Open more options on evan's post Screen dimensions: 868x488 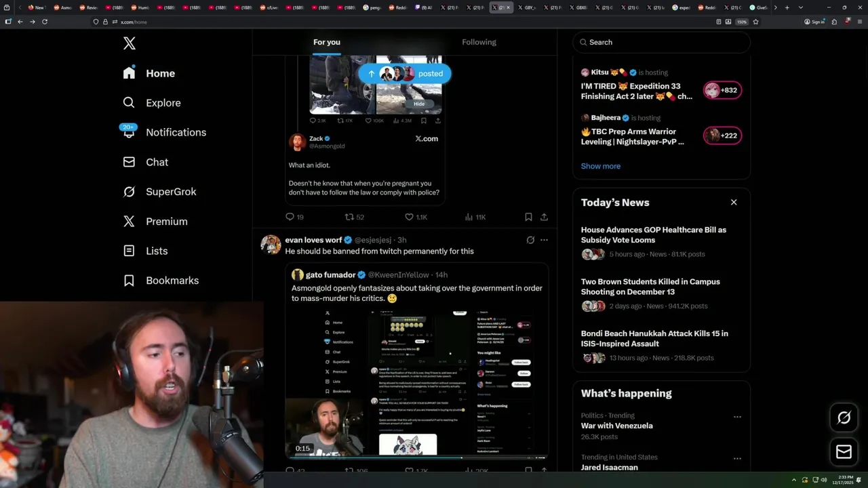click(544, 240)
